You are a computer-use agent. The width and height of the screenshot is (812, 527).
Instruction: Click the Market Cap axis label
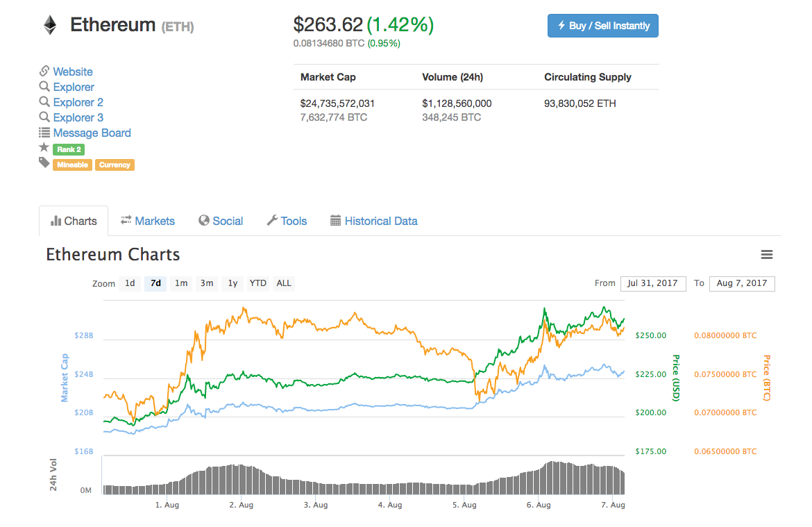pos(65,378)
